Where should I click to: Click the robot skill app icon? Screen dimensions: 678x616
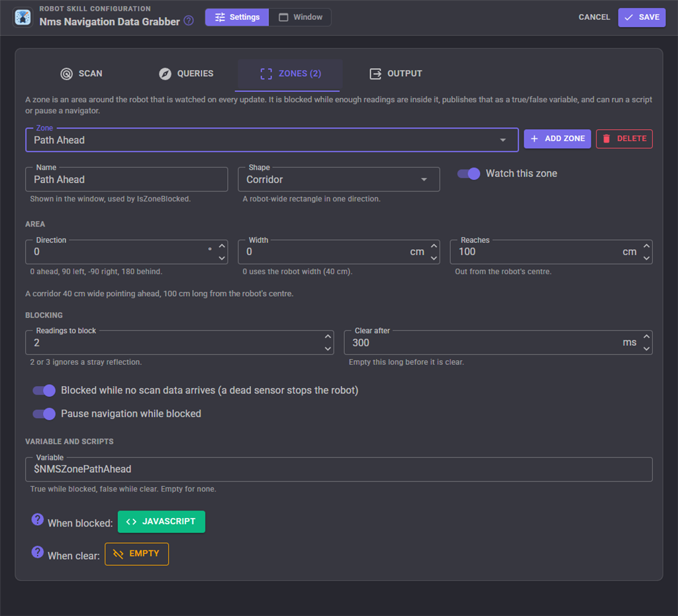click(23, 17)
